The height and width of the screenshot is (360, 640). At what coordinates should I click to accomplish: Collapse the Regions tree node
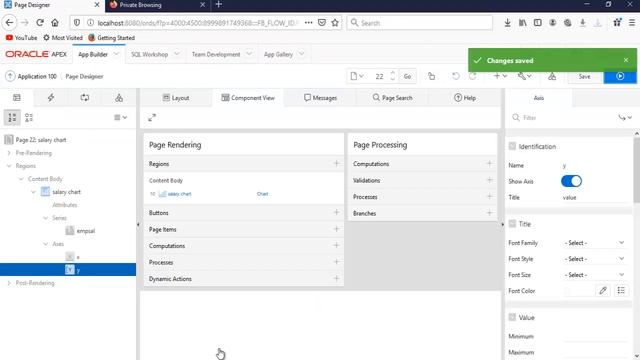coord(9,166)
